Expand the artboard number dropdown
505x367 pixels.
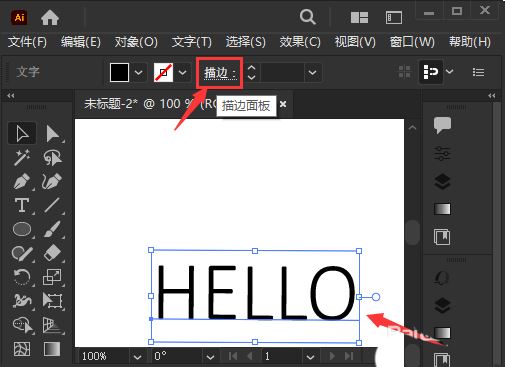310,357
